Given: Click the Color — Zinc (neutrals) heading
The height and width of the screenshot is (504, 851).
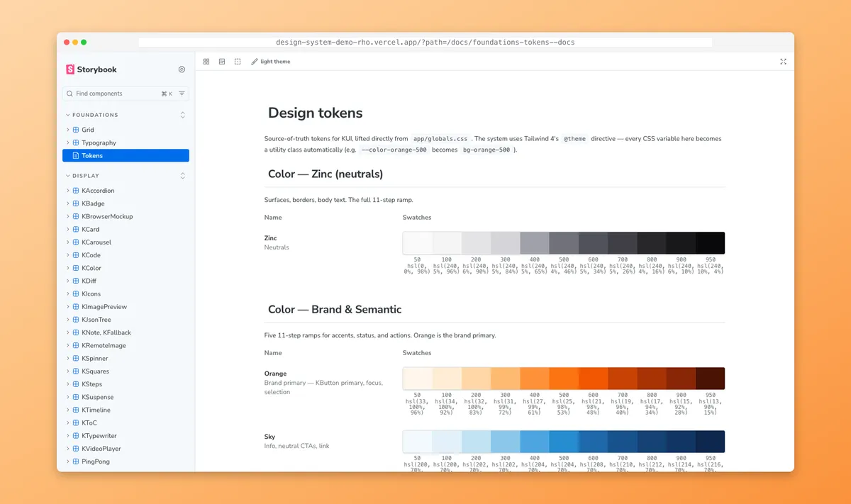Looking at the screenshot, I should click(326, 174).
